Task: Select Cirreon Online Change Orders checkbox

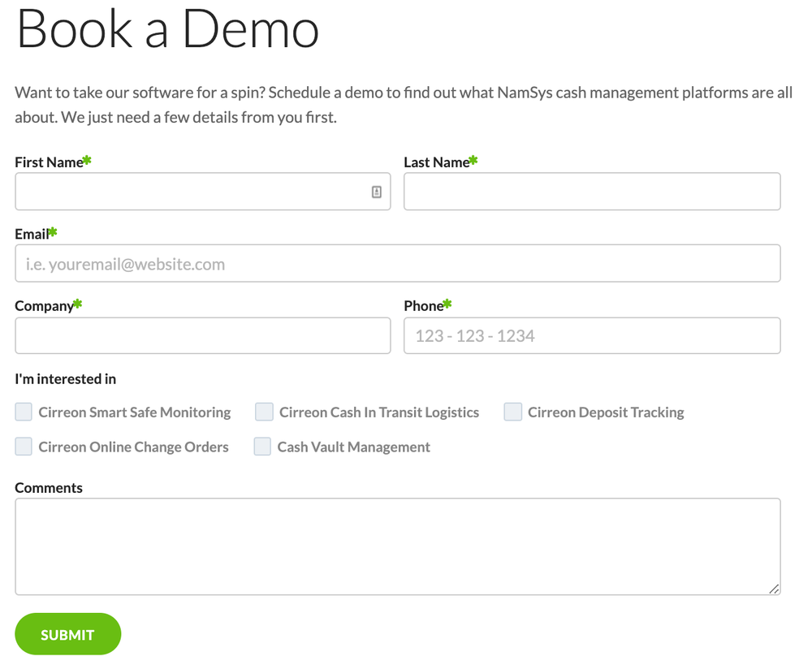Action: 24,447
